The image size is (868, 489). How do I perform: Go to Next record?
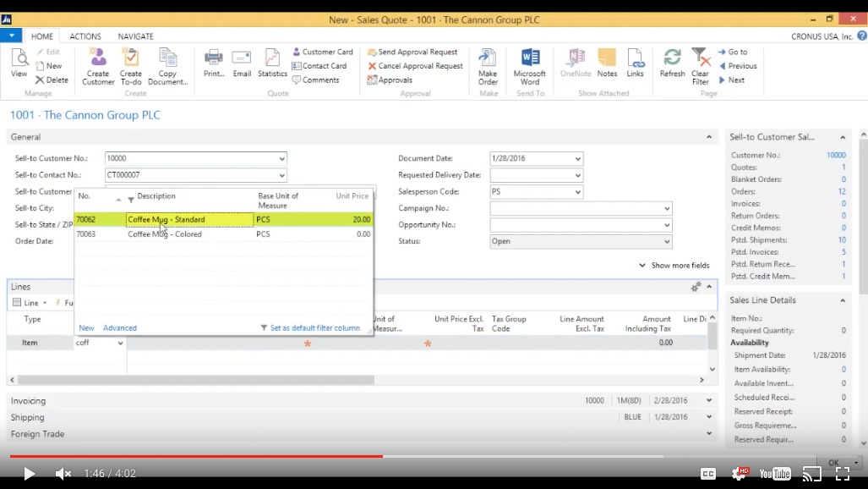click(732, 80)
